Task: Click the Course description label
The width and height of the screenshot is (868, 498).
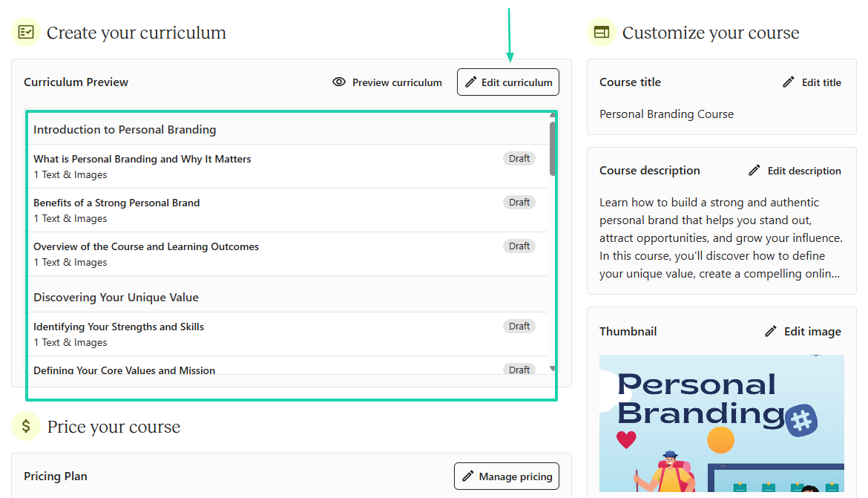Action: (649, 171)
